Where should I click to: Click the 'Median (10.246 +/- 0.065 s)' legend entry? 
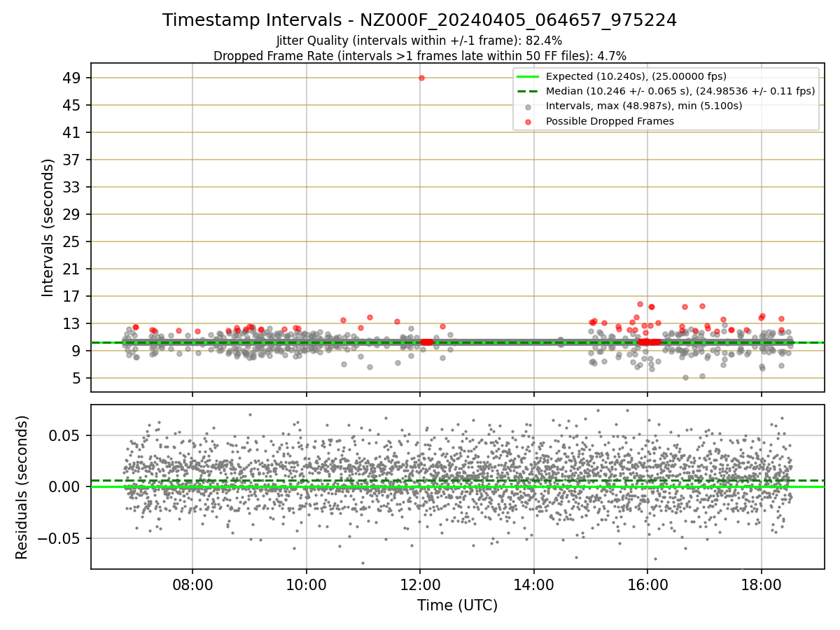coord(680,91)
